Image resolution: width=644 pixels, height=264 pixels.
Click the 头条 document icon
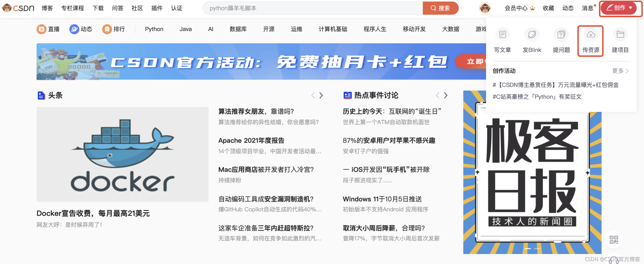pyautogui.click(x=41, y=96)
